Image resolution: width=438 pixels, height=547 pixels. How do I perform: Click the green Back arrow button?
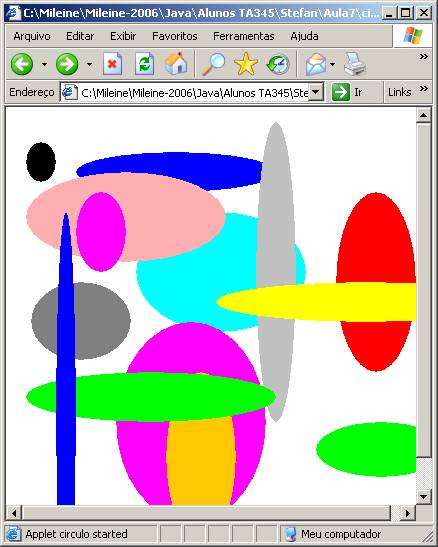click(22, 64)
